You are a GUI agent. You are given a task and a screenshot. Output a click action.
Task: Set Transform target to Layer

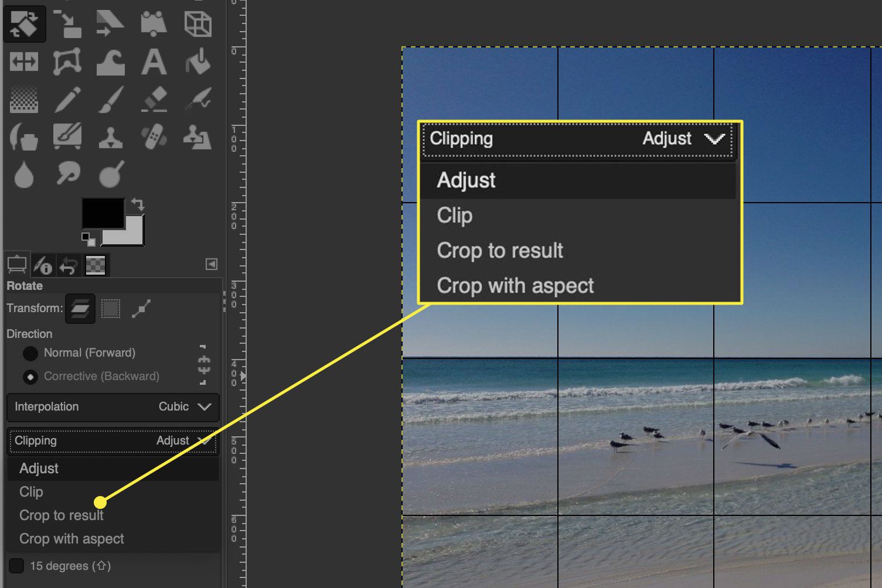(x=80, y=308)
